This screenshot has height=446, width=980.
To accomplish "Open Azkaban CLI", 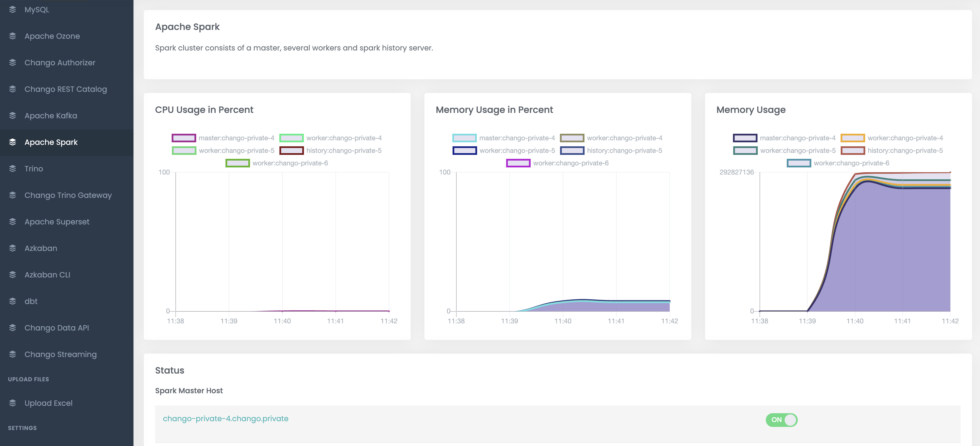I will (66, 275).
